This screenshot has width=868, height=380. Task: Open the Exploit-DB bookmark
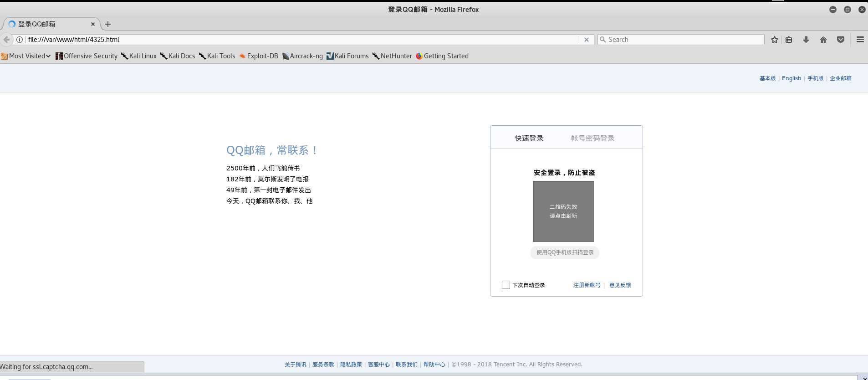click(x=259, y=56)
